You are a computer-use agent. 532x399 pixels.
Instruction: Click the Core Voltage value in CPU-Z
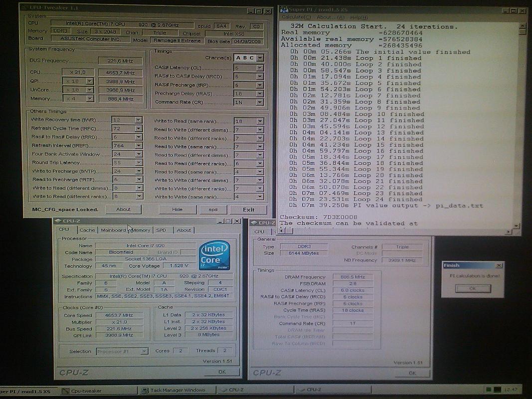179,266
